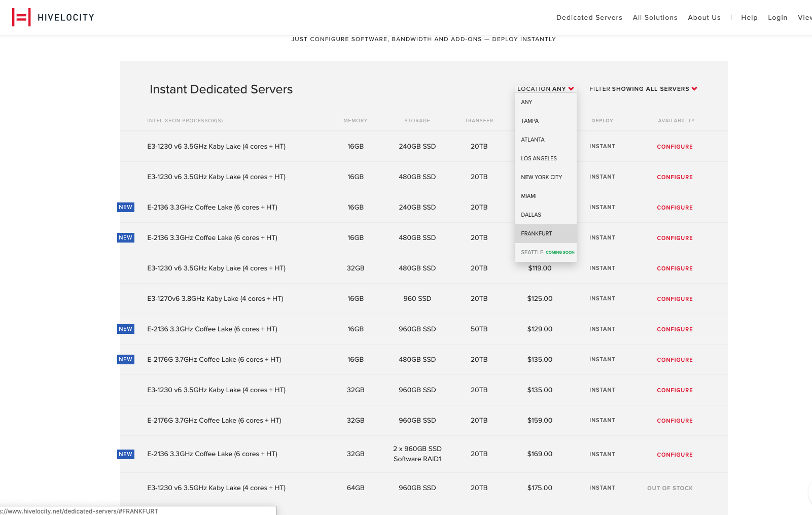Click the Hivelocity logo icon

[x=21, y=17]
